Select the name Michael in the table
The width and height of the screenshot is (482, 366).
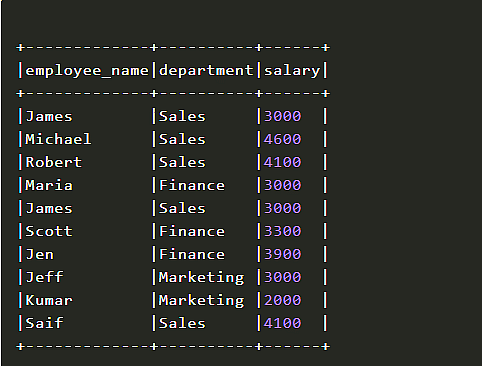pyautogui.click(x=58, y=139)
